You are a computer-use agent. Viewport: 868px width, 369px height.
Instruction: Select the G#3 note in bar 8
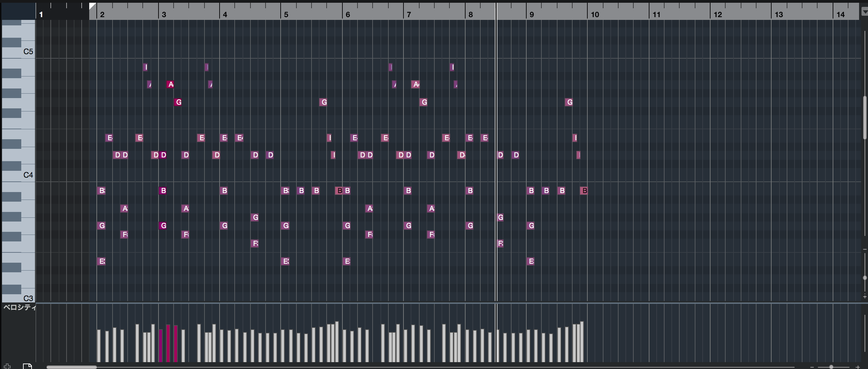500,217
